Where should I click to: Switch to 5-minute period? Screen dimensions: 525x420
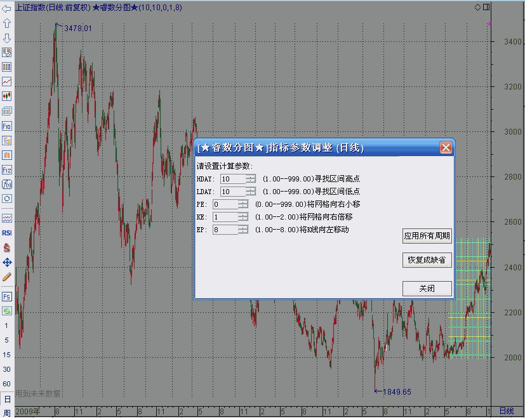pos(6,340)
